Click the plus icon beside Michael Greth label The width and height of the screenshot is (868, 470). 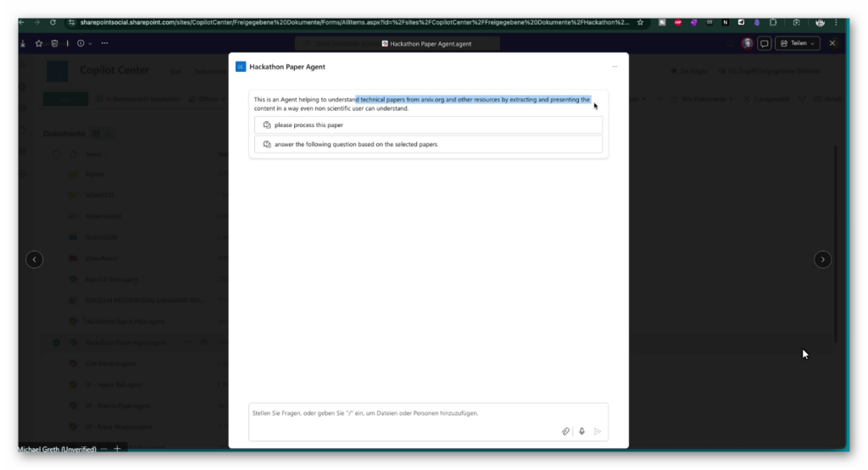coord(117,449)
